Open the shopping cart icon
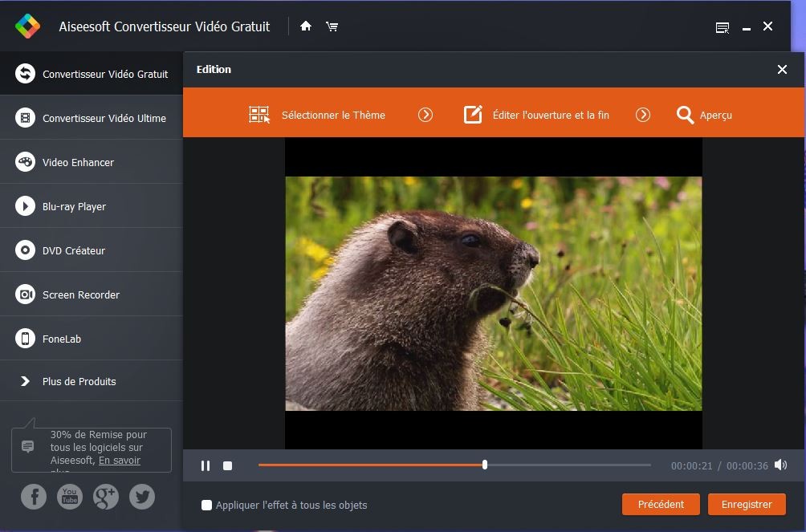Viewport: 806px width, 532px height. (x=332, y=26)
